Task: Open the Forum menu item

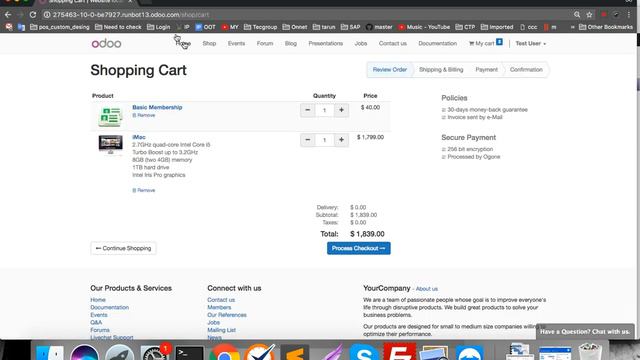Action: (x=265, y=43)
